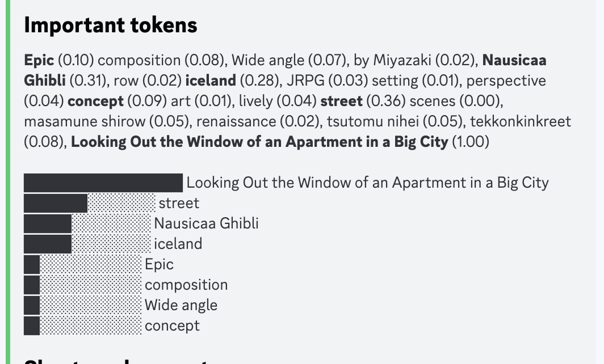Click the bar next to the Epic chart label
The image size is (604, 364).
[32, 264]
